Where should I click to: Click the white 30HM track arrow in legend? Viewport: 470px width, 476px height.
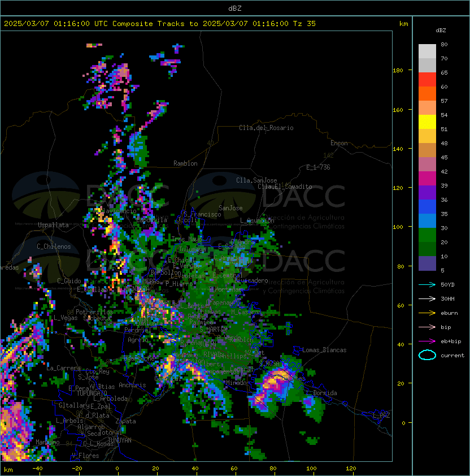point(427,298)
